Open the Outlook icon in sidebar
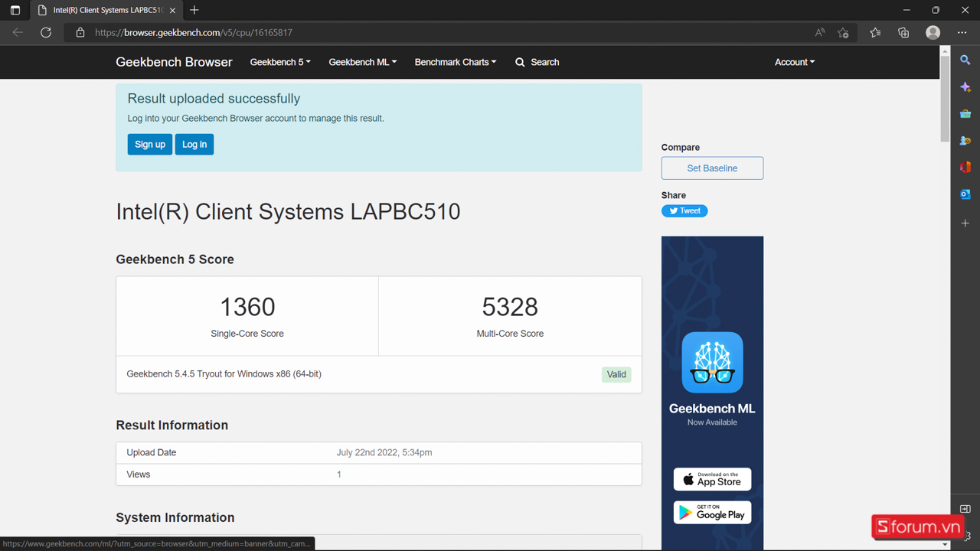Viewport: 980px width, 551px height. point(965,194)
